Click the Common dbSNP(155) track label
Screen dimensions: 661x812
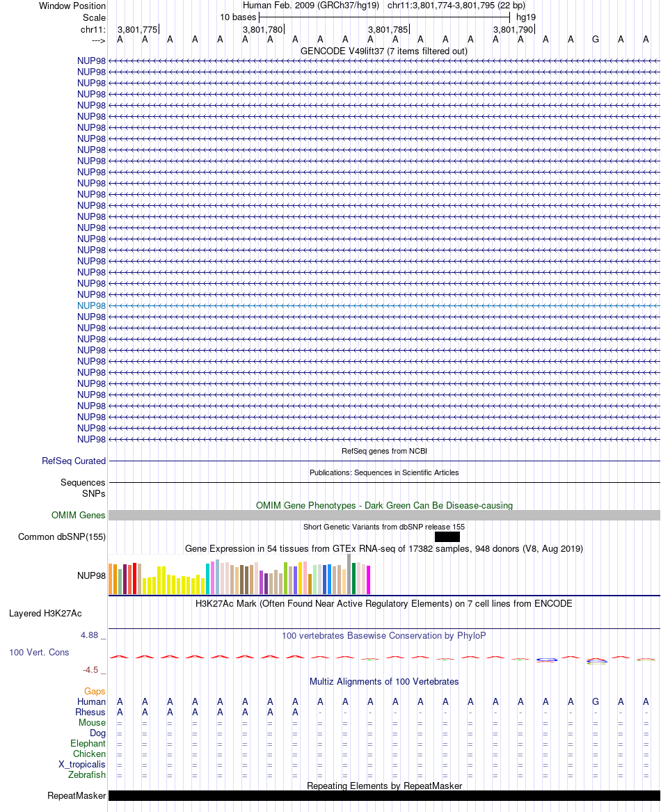point(62,537)
